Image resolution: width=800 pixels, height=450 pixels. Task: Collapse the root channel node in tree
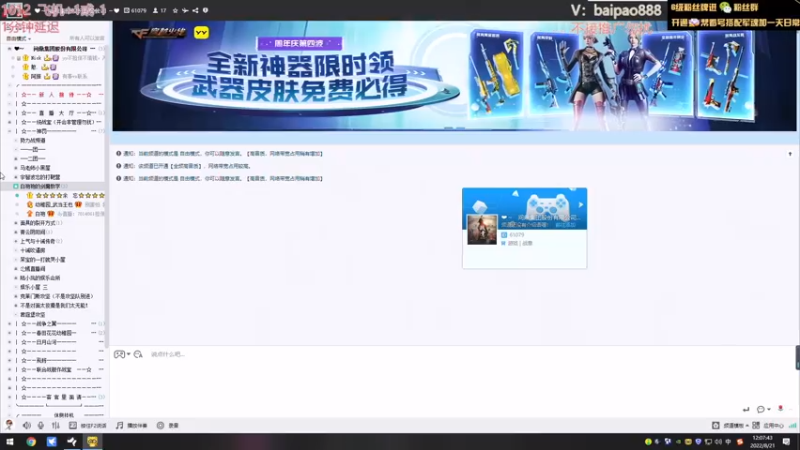coord(9,48)
